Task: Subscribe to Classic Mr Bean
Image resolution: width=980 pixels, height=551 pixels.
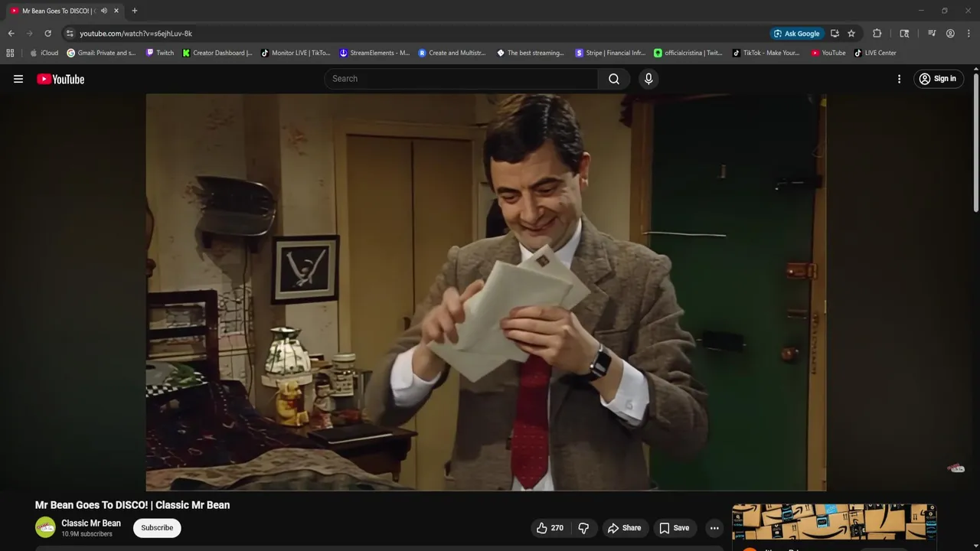Action: (x=157, y=528)
